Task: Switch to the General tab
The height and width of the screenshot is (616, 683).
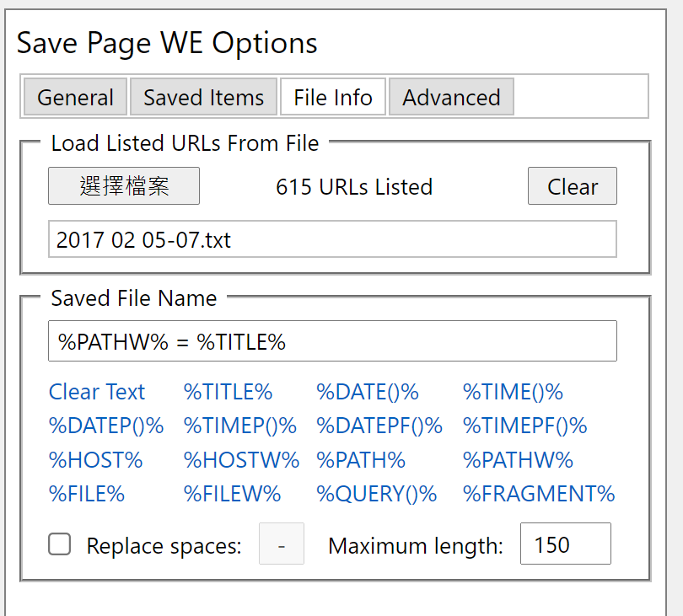Action: pyautogui.click(x=75, y=97)
